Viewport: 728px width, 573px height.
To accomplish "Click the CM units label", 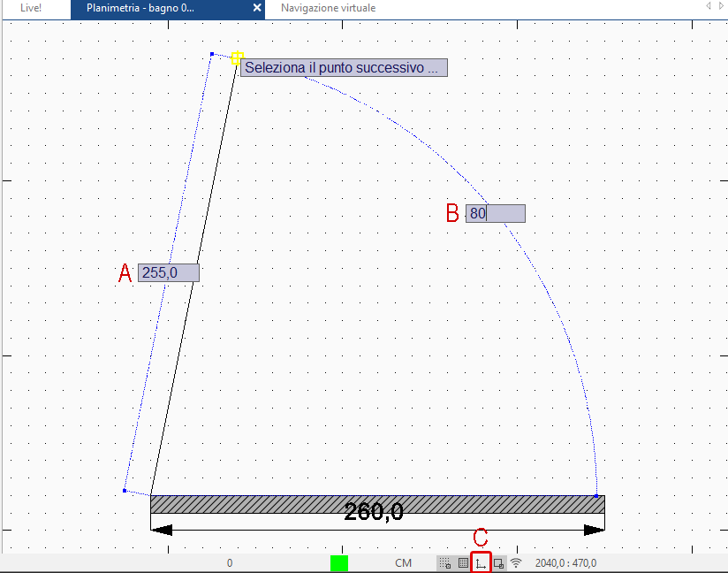I will [x=403, y=563].
